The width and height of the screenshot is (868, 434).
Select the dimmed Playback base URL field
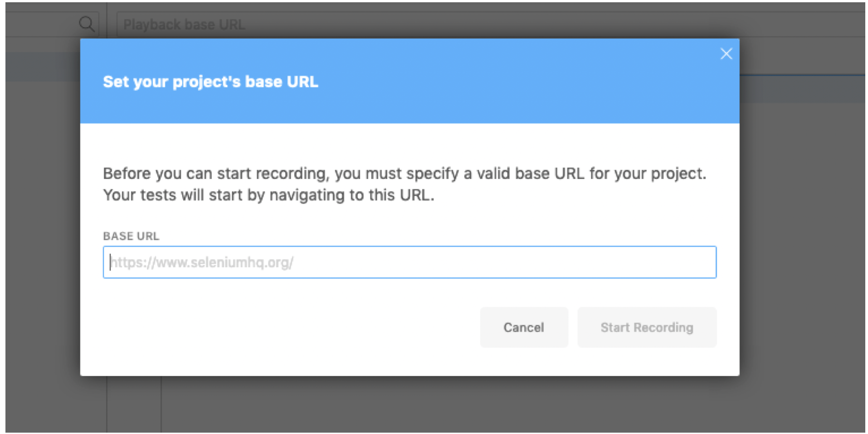coord(490,24)
